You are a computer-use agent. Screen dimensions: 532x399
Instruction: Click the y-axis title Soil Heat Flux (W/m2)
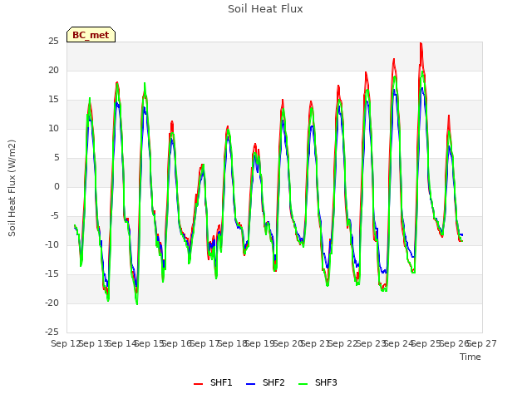coord(12,188)
